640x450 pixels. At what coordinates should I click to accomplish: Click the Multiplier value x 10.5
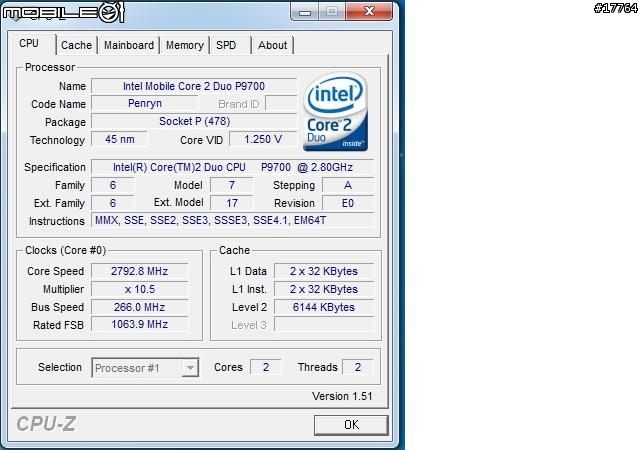click(140, 289)
